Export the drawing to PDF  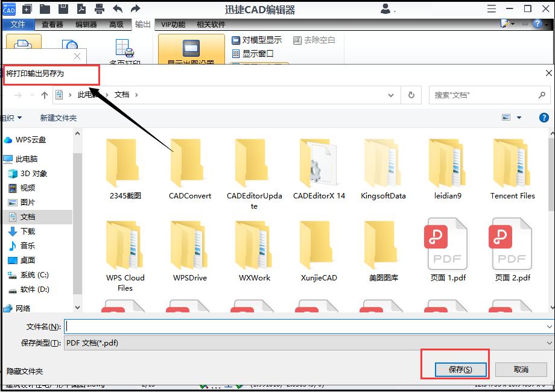(81, 10)
